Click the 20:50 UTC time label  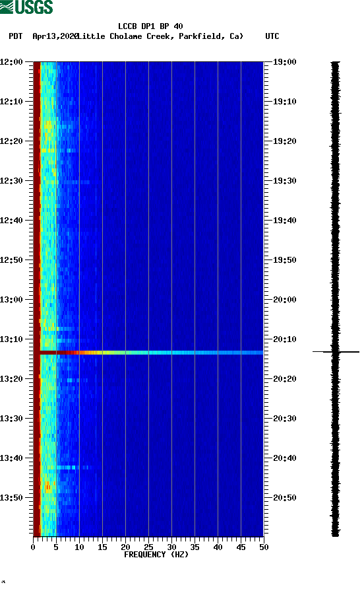point(284,498)
